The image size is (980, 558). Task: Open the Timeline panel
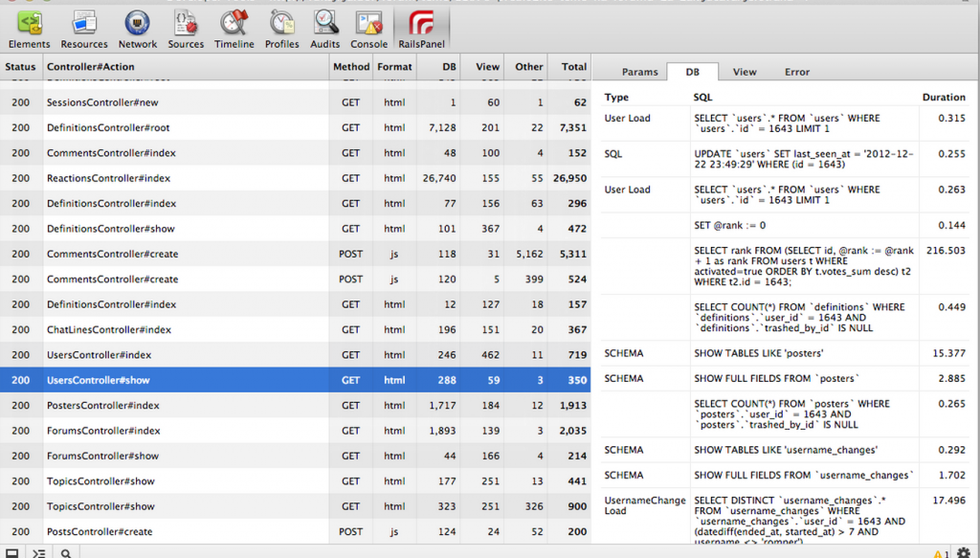tap(234, 29)
